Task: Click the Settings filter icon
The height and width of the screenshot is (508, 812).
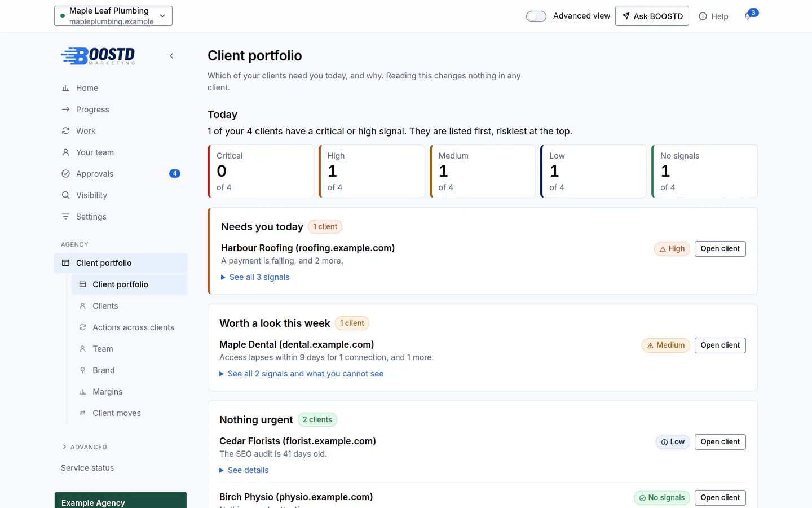Action: [x=65, y=217]
